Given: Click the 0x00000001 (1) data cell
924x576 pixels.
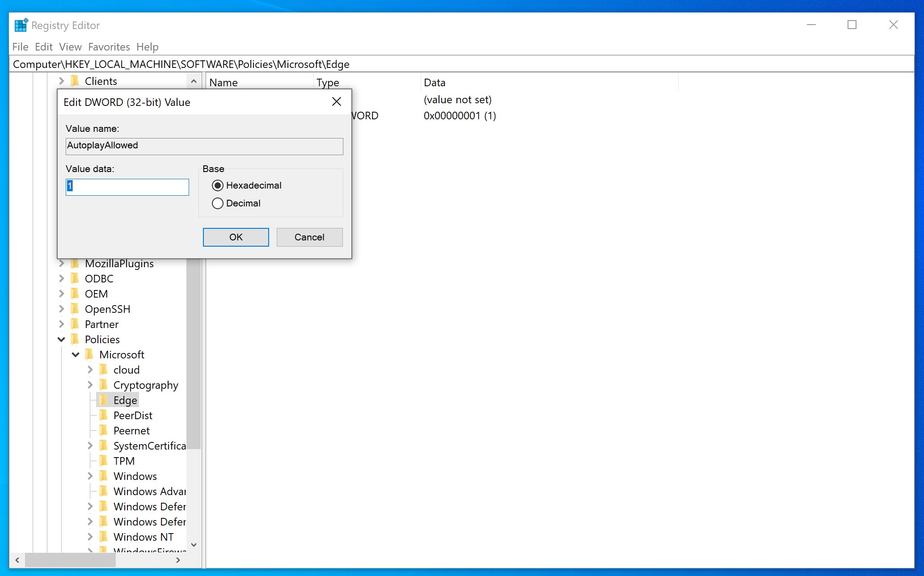Looking at the screenshot, I should (x=460, y=116).
